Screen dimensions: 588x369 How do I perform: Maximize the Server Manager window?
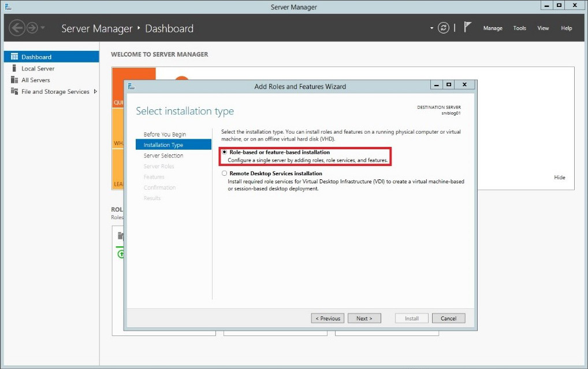point(559,5)
